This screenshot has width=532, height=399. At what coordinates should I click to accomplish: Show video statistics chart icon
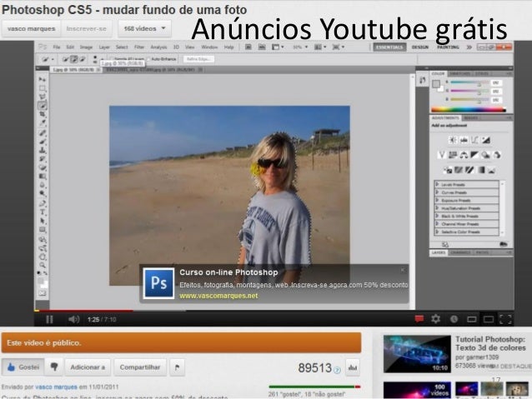pyautogui.click(x=353, y=367)
